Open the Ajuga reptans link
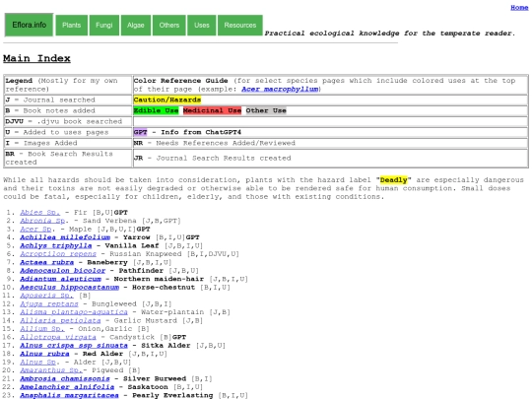 (x=49, y=304)
